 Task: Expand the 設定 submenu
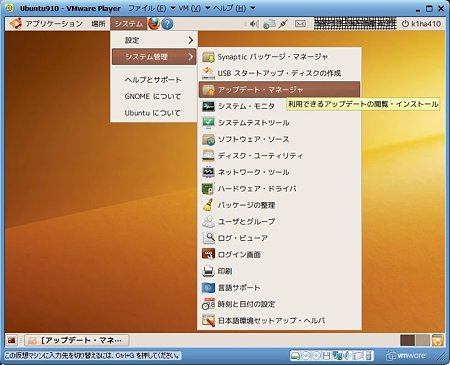154,40
